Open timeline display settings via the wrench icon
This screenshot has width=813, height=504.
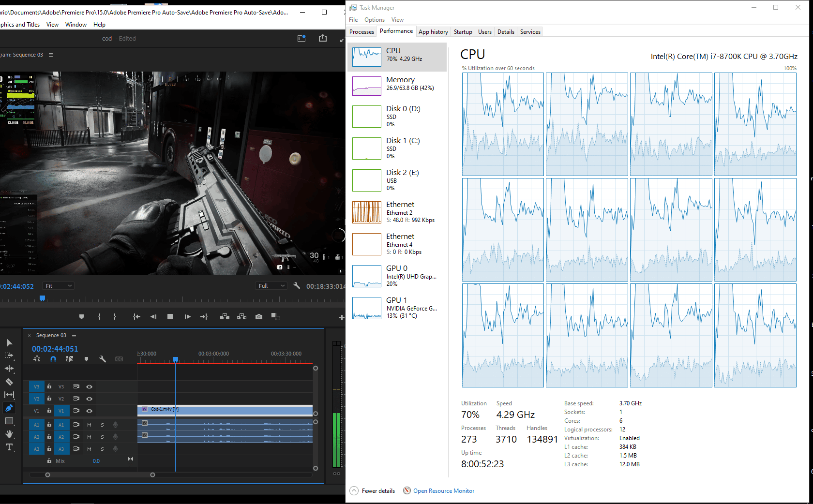pos(103,359)
